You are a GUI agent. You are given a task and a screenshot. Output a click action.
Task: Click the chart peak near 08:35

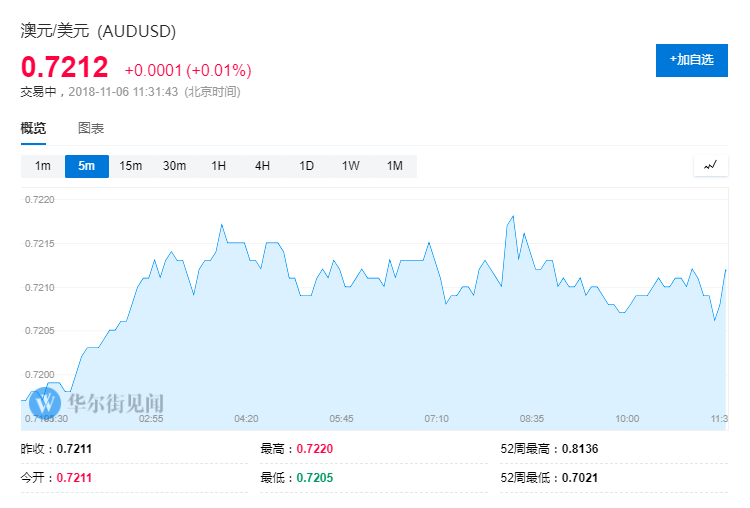tap(513, 216)
